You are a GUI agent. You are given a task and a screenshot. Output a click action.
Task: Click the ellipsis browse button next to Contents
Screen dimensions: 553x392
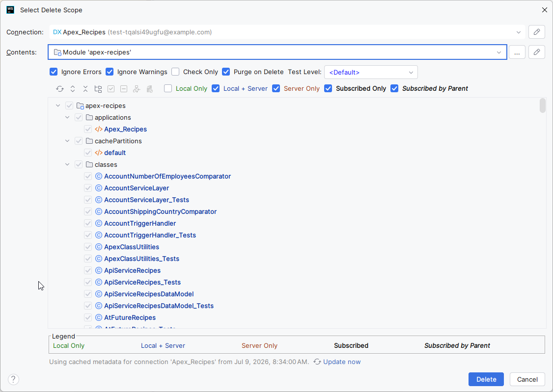tap(517, 52)
